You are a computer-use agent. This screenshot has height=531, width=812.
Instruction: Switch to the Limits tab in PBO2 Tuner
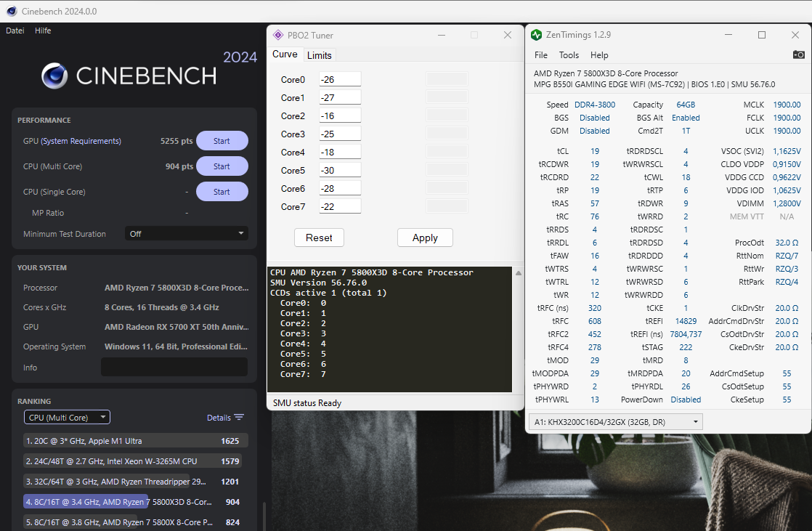click(319, 55)
